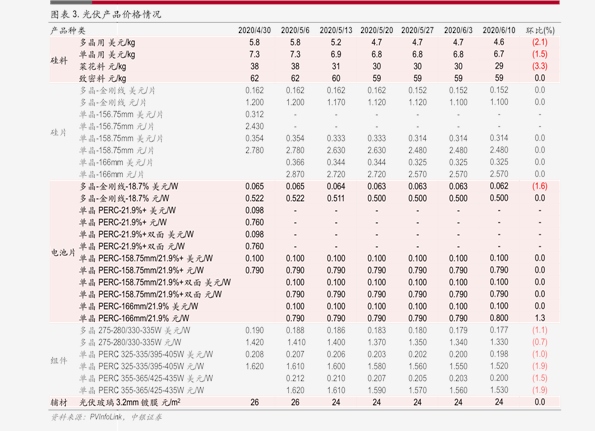Click the 电池片 category label

[x=63, y=252]
